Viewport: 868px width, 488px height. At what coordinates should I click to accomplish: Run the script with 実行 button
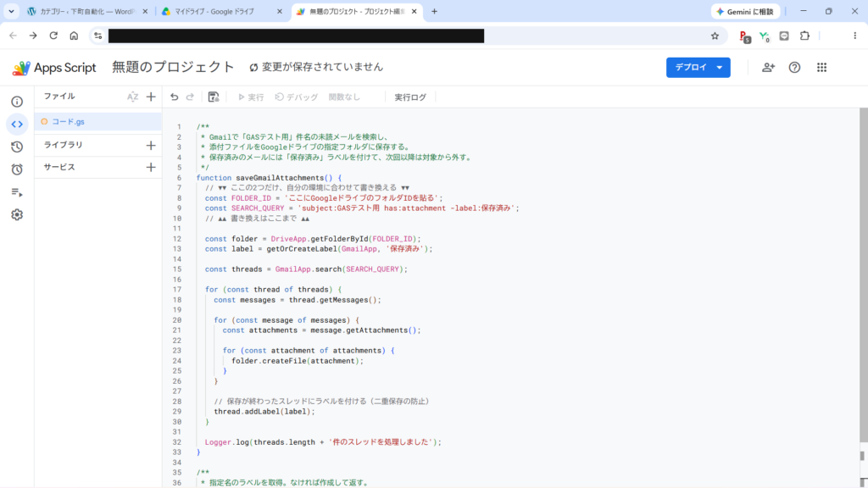(251, 97)
